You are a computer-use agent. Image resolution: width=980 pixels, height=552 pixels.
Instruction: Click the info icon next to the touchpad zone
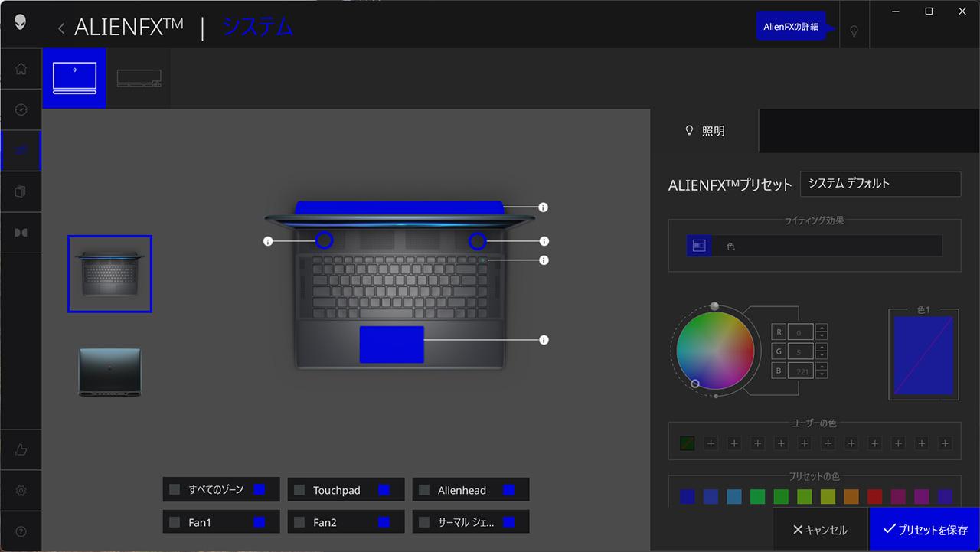(544, 340)
